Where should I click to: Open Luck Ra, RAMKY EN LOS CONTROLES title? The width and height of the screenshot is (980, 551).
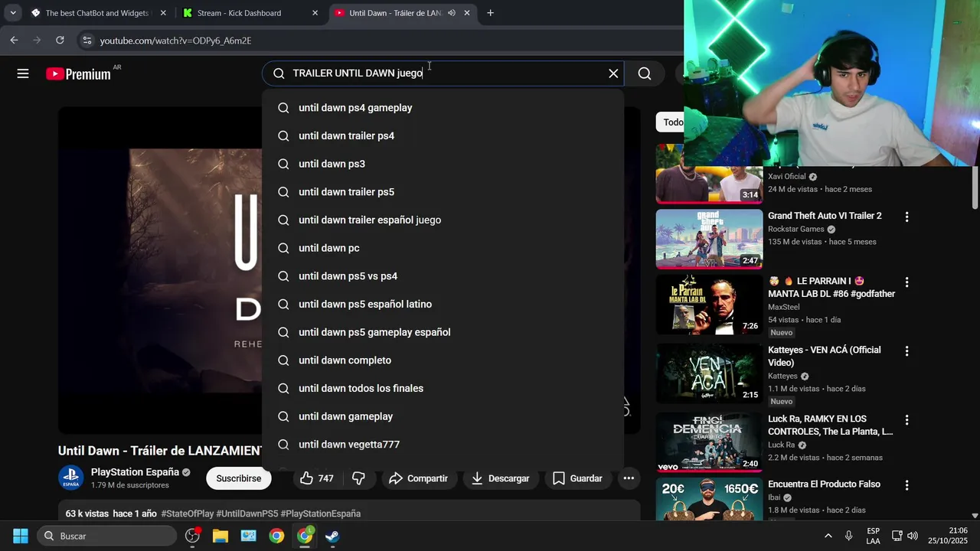[x=831, y=425]
